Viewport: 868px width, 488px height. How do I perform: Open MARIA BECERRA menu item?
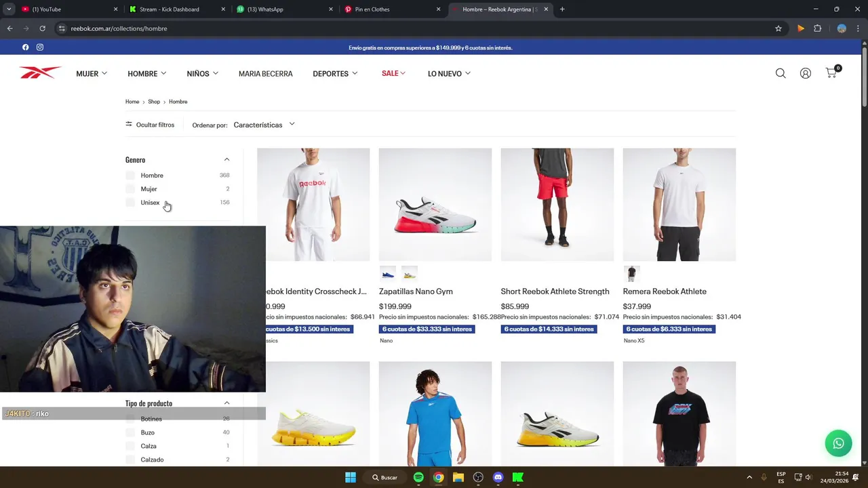coord(266,74)
